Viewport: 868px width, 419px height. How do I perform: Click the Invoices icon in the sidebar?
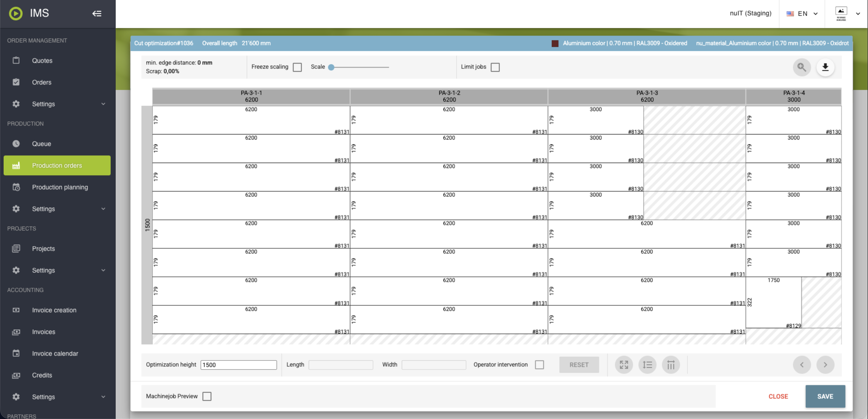[x=16, y=332]
